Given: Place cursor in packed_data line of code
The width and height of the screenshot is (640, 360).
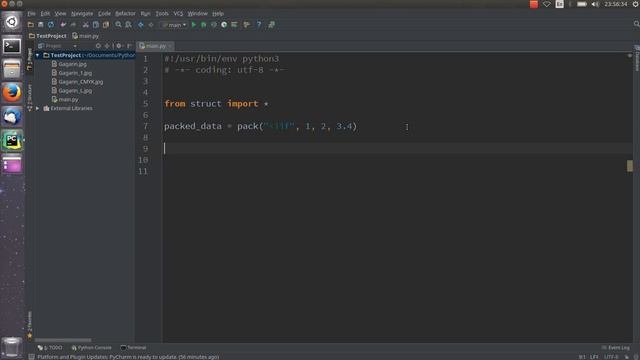Looking at the screenshot, I should tap(260, 126).
